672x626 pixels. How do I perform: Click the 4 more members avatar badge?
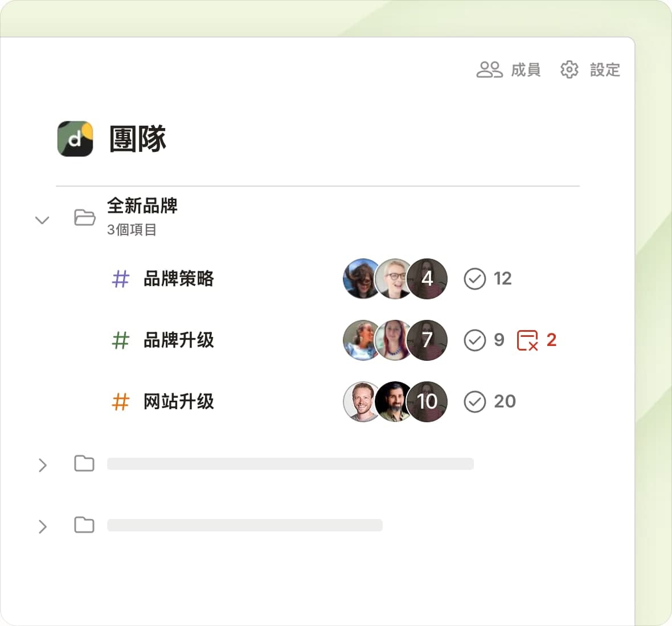(428, 279)
